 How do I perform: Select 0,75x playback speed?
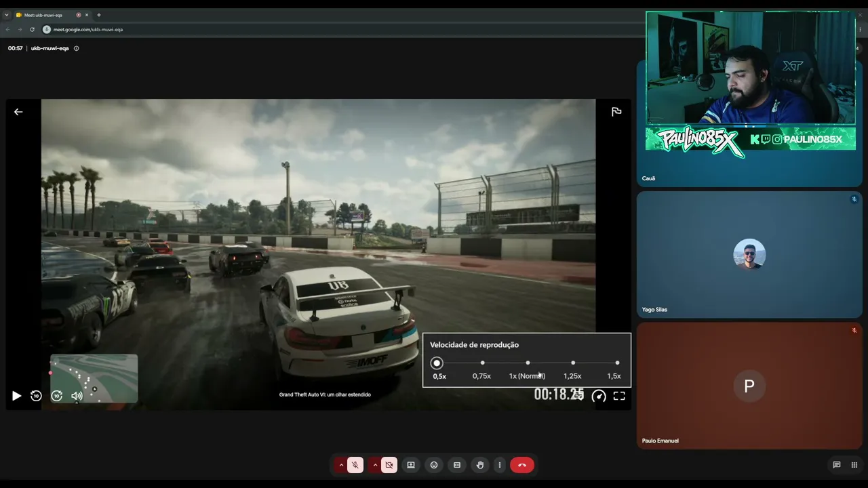click(482, 363)
